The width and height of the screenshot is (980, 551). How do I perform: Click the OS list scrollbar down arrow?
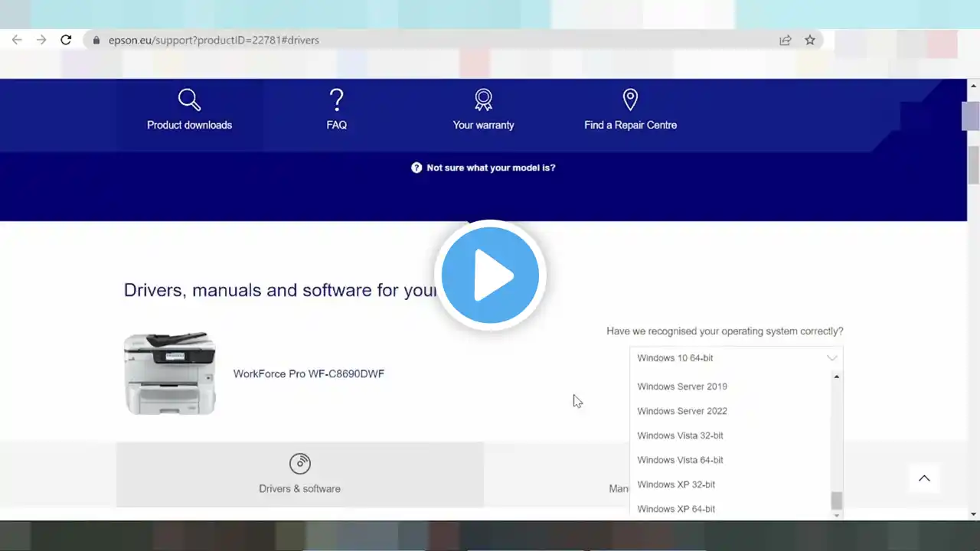837,515
